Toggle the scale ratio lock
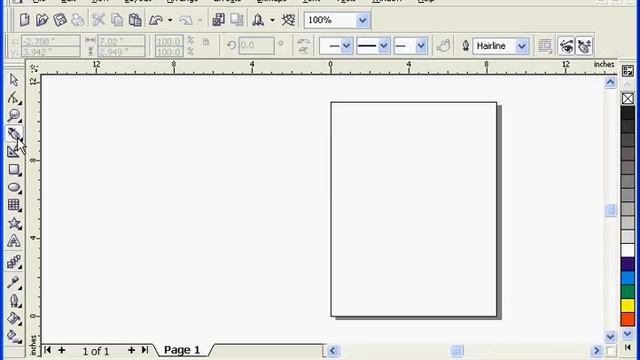The image size is (640, 360). click(206, 42)
